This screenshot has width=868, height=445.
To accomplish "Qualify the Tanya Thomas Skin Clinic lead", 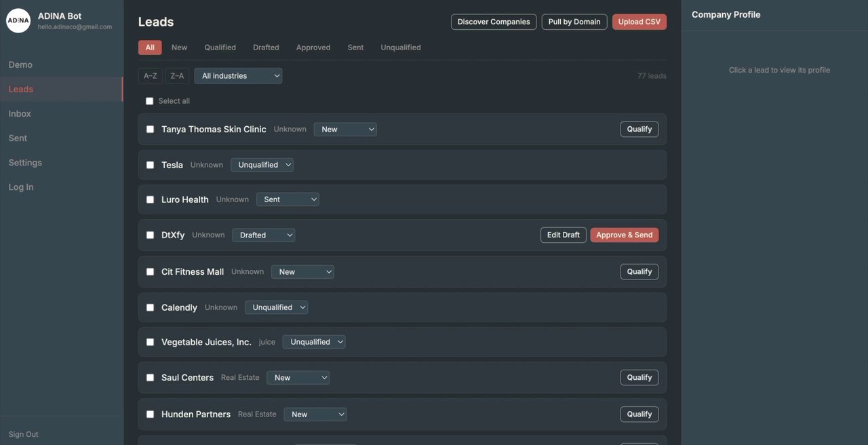I will (639, 129).
